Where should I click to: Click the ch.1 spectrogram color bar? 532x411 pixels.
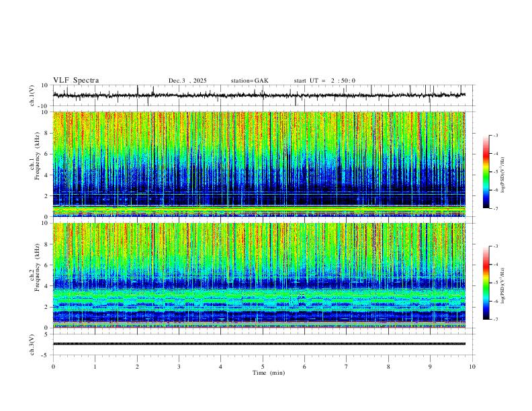click(x=486, y=172)
